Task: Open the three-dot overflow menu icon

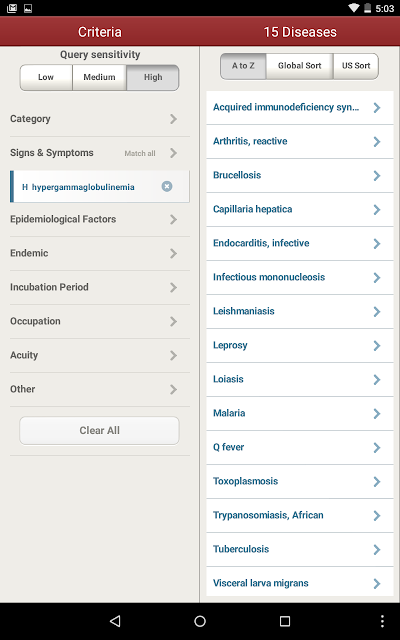Action: (x=382, y=621)
